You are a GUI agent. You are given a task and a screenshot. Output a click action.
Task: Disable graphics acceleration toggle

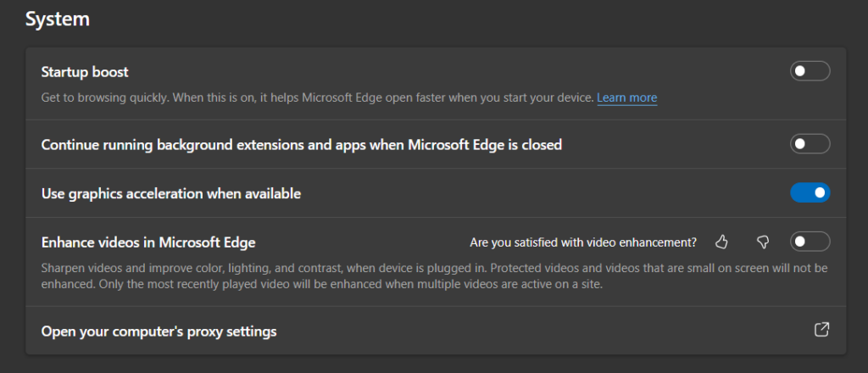[810, 192]
